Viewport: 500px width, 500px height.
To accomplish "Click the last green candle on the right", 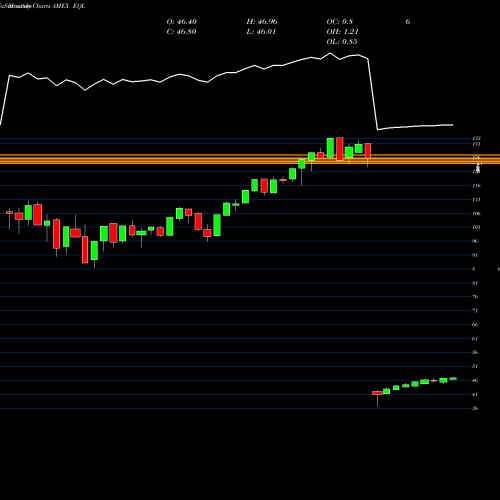I will pos(453,378).
